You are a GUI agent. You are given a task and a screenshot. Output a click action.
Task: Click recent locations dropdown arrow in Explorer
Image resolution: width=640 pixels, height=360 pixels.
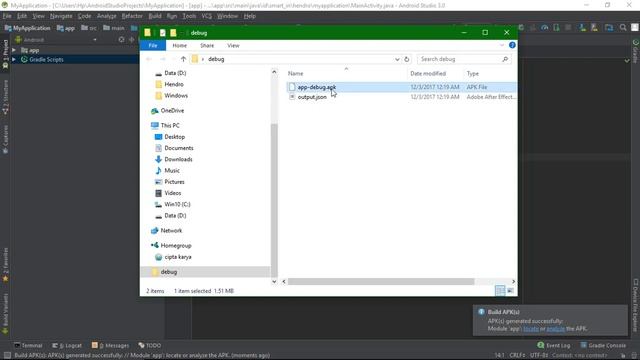pos(173,59)
